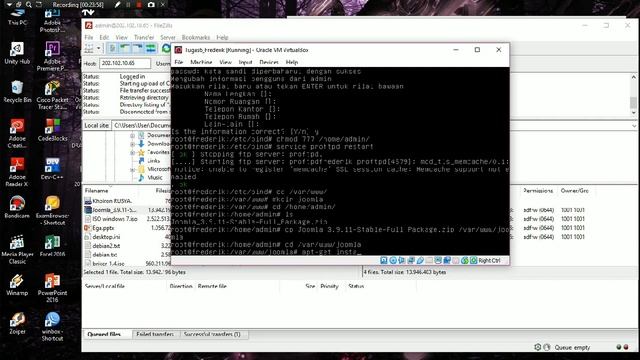Open This PC desktop icon

17,18
